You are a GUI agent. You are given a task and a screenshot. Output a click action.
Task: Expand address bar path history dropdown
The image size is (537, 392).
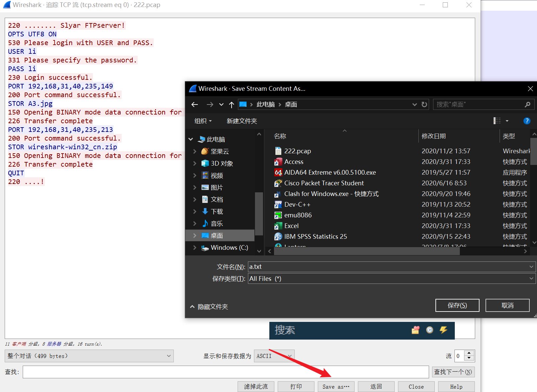click(415, 105)
